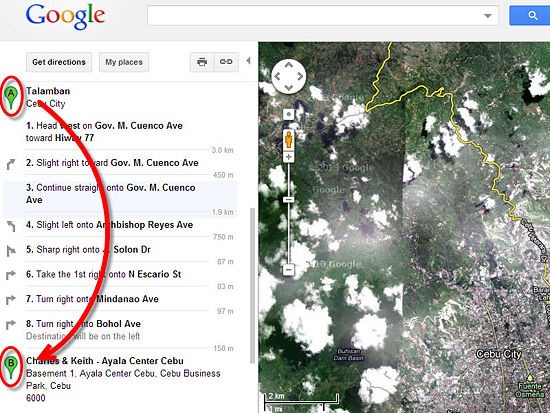This screenshot has height=413, width=550.
Task: Select the Street View pegman icon
Action: click(288, 139)
